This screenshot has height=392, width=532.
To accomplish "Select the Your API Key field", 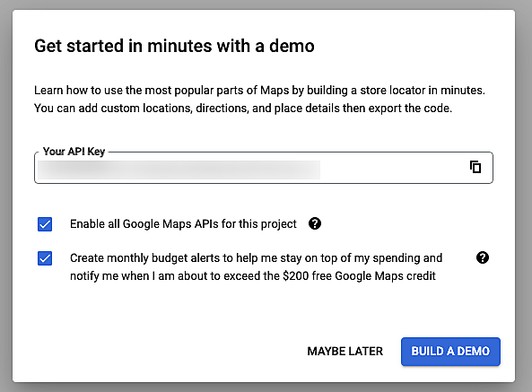I will coord(264,168).
